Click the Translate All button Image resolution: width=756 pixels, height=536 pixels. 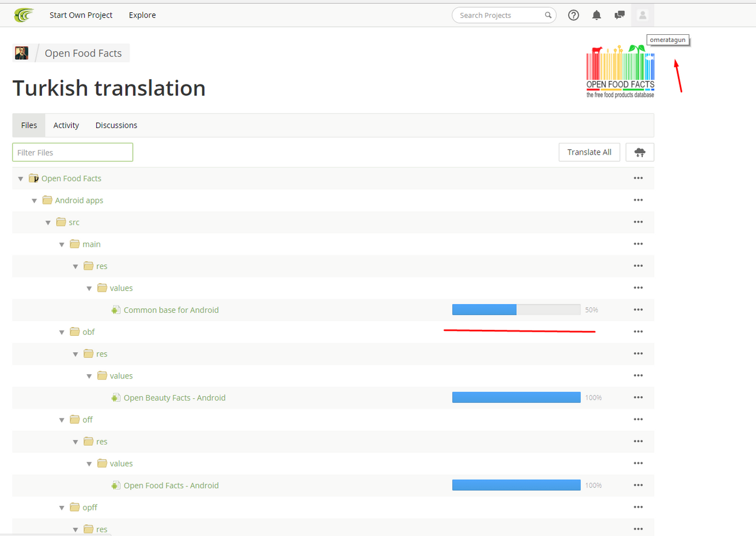coord(589,152)
